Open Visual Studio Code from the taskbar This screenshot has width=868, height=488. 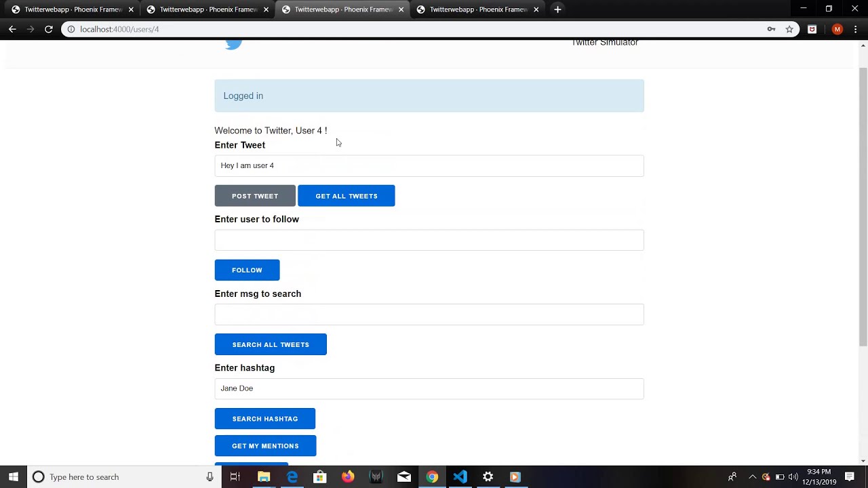pyautogui.click(x=460, y=477)
